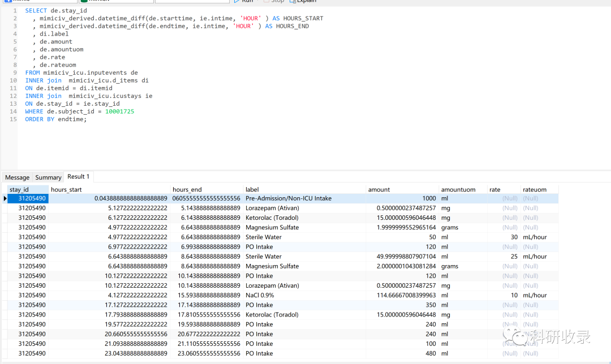Image resolution: width=611 pixels, height=364 pixels.
Task: Click line number 15 in the SQL editor
Action: (x=13, y=119)
